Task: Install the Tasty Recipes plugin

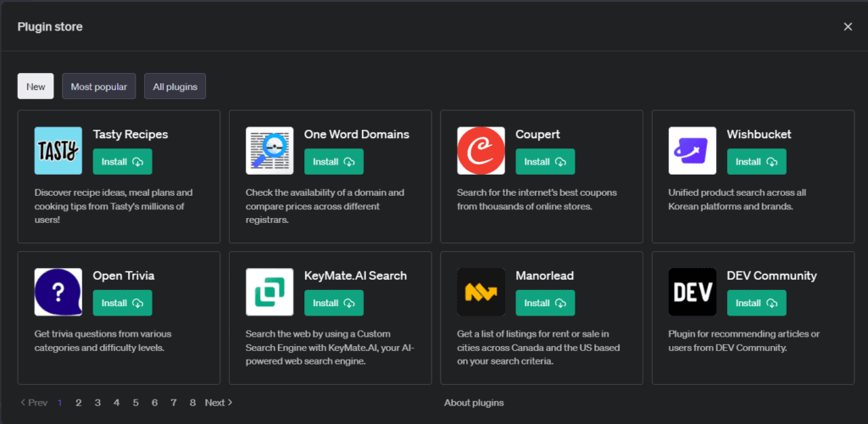Action: 122,162
